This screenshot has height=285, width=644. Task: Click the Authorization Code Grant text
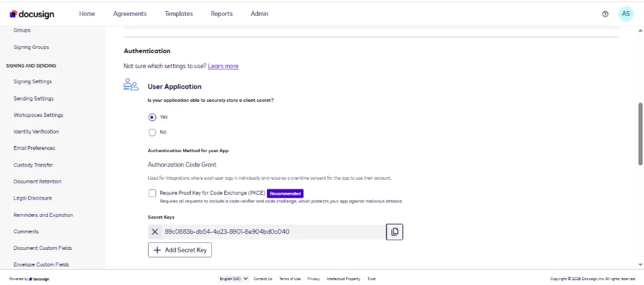pos(182,165)
